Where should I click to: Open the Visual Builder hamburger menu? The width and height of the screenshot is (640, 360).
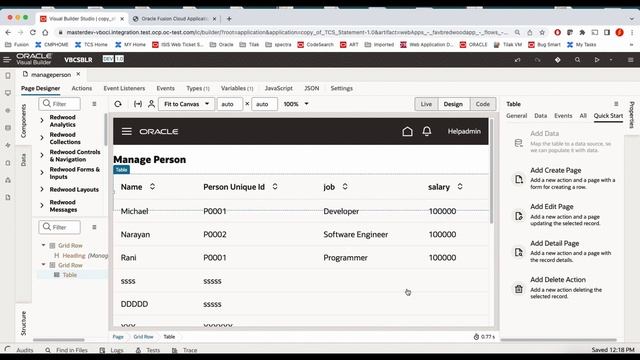click(7, 60)
